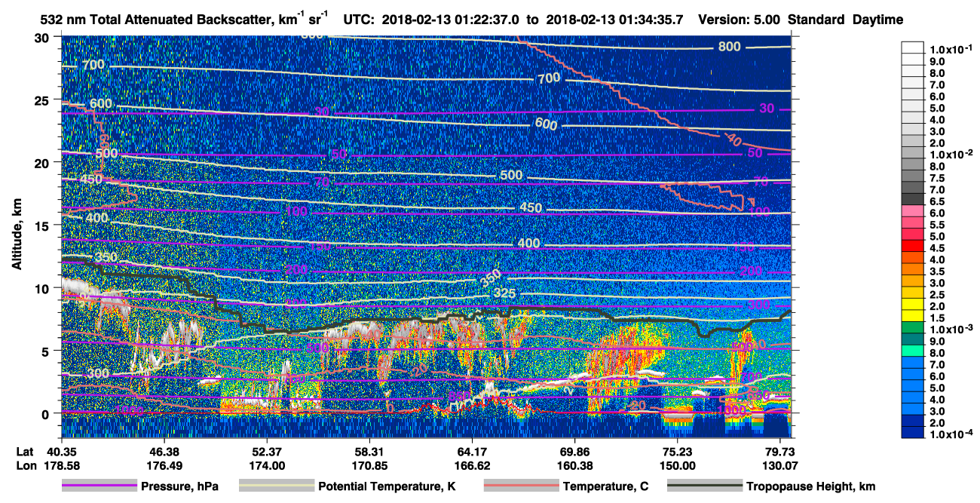980x503 pixels.
Task: Click the altitude axis tick label 25
Action: click(x=43, y=100)
